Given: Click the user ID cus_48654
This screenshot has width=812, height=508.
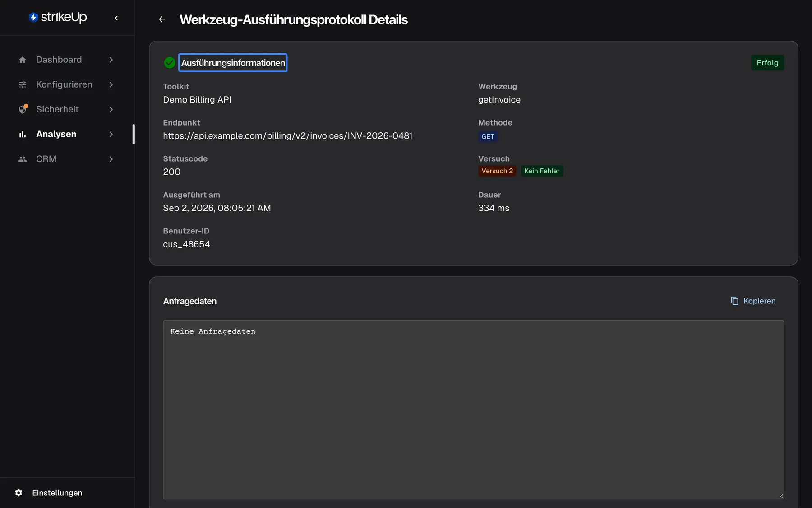Looking at the screenshot, I should (x=186, y=244).
